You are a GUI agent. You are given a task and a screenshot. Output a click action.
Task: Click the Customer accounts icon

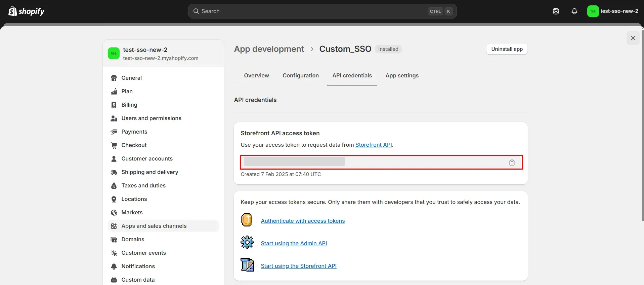pos(114,159)
